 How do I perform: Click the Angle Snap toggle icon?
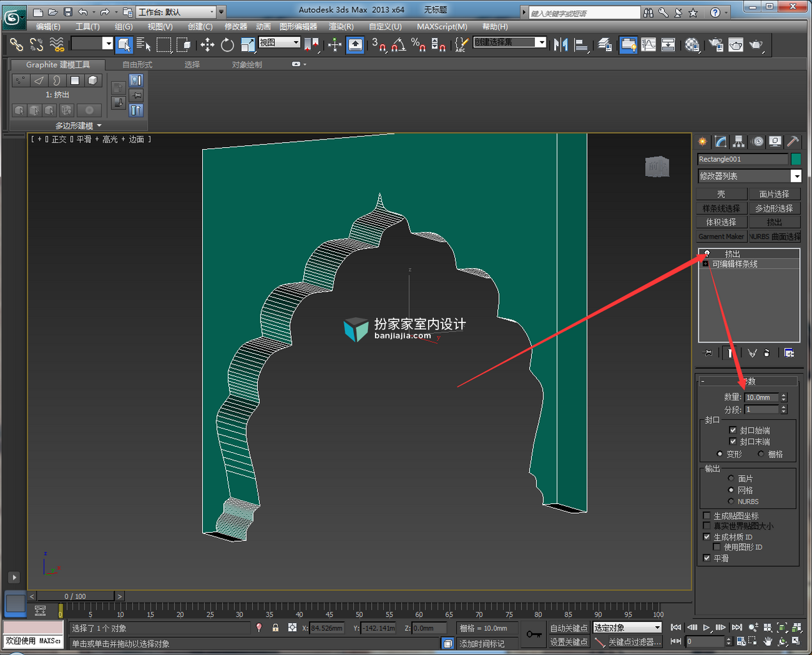(x=399, y=44)
